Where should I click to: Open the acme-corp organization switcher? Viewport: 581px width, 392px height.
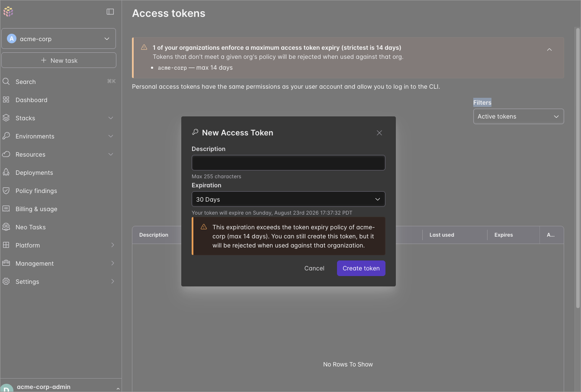[59, 39]
